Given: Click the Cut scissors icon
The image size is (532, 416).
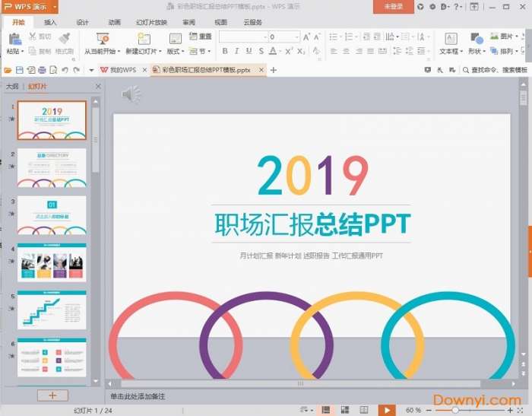Looking at the screenshot, I should pyautogui.click(x=33, y=36).
